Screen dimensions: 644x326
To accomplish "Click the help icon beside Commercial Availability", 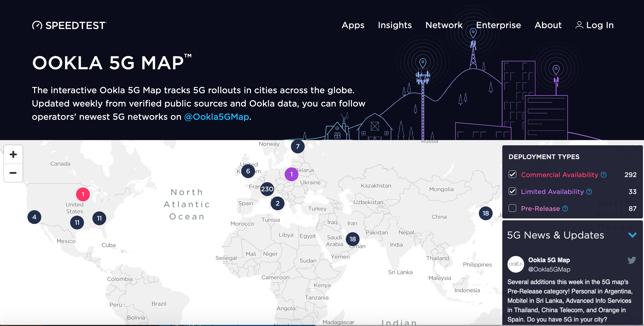I will coord(603,175).
